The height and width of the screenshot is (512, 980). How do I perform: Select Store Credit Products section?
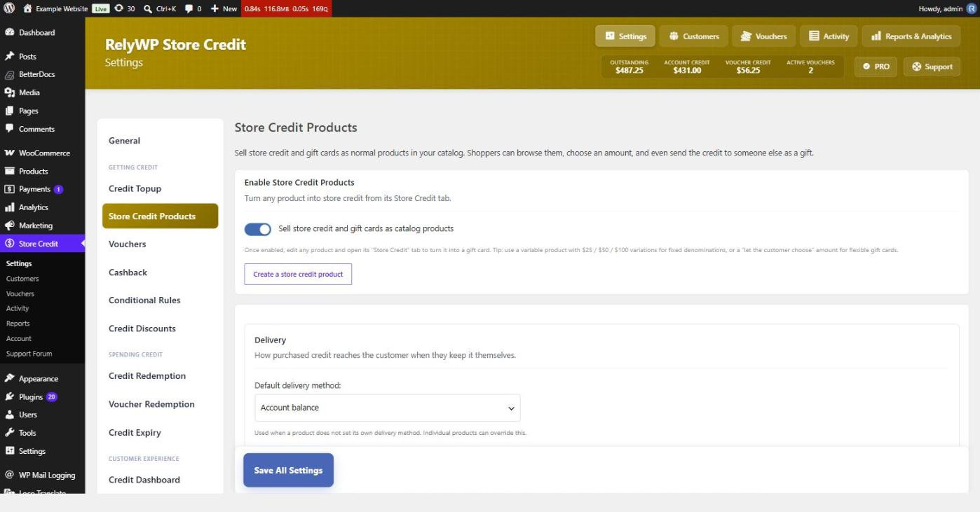tap(161, 216)
